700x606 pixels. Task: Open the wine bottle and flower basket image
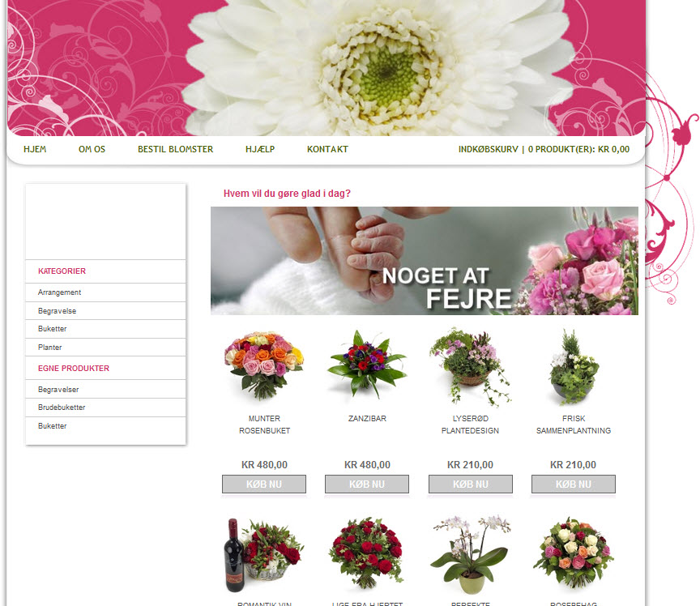[x=264, y=555]
